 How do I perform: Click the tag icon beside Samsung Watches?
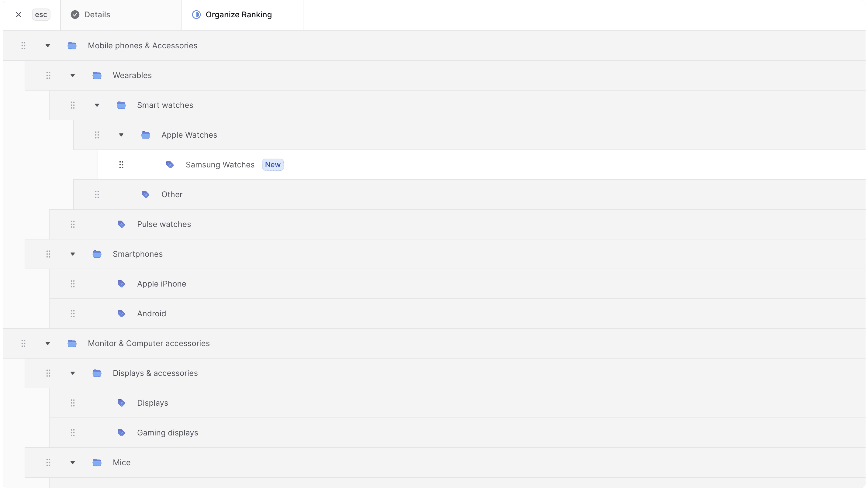coord(170,165)
